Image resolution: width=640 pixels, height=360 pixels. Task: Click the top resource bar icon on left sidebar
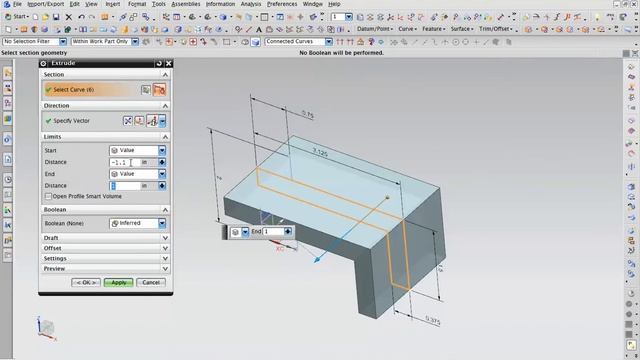click(8, 73)
